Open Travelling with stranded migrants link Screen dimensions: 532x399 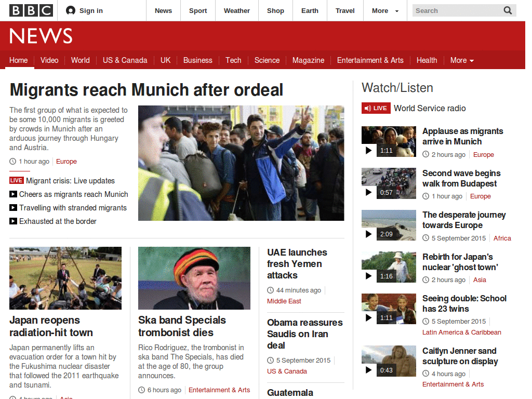(x=73, y=208)
